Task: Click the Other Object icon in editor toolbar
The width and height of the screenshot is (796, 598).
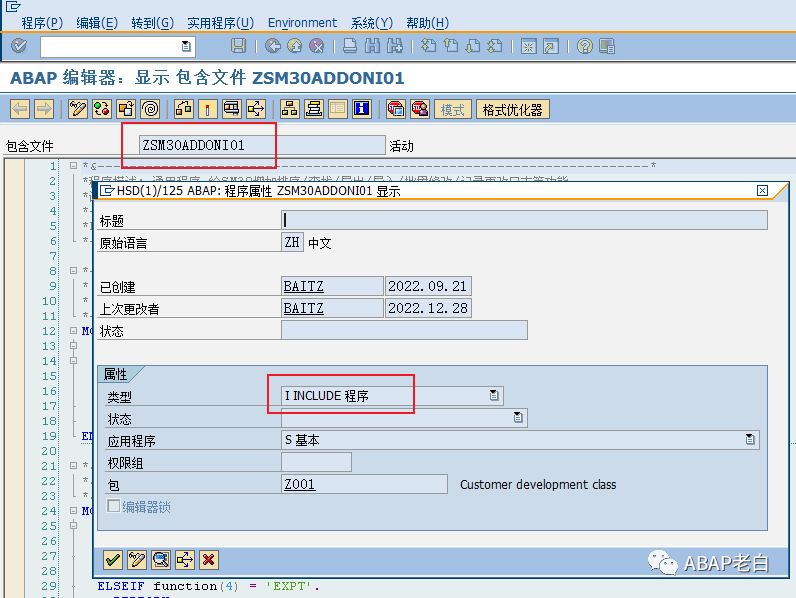Action: [x=126, y=109]
